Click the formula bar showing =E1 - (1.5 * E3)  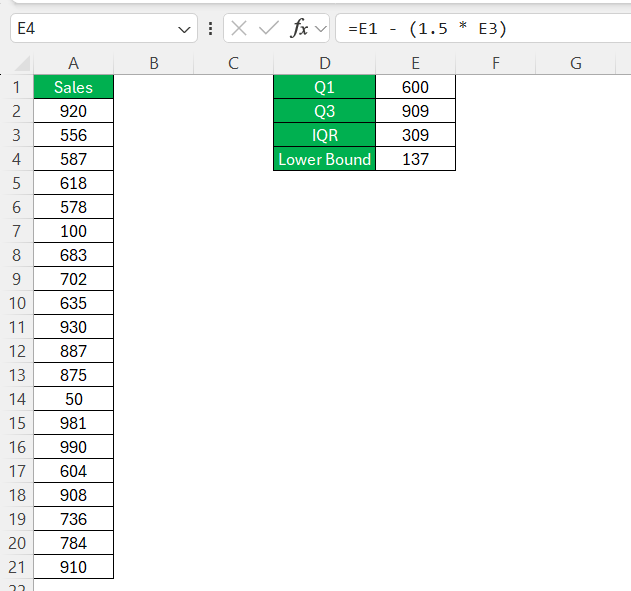(483, 29)
